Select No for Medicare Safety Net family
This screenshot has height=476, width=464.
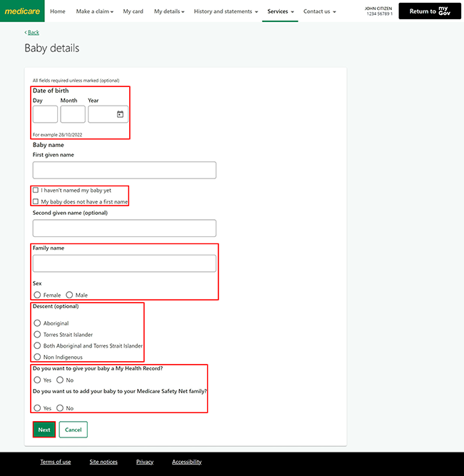(x=60, y=407)
